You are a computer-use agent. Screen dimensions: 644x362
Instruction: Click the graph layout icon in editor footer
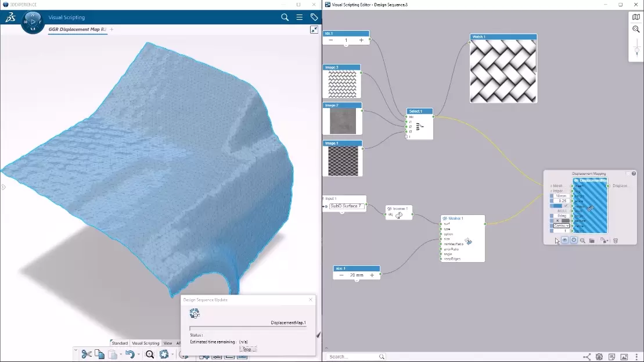click(587, 357)
